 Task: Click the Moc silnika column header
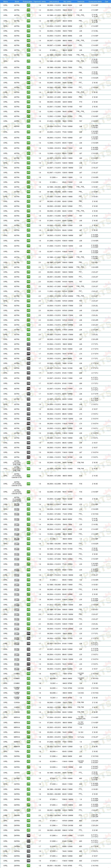point(67,1)
